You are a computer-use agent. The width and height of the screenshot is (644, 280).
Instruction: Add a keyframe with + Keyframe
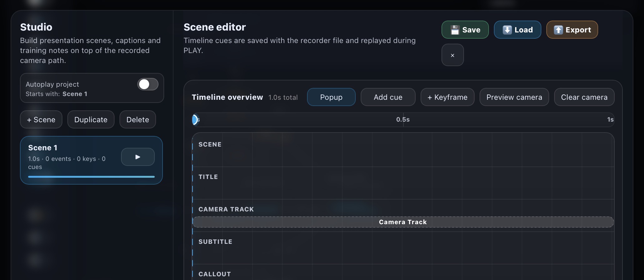(447, 97)
